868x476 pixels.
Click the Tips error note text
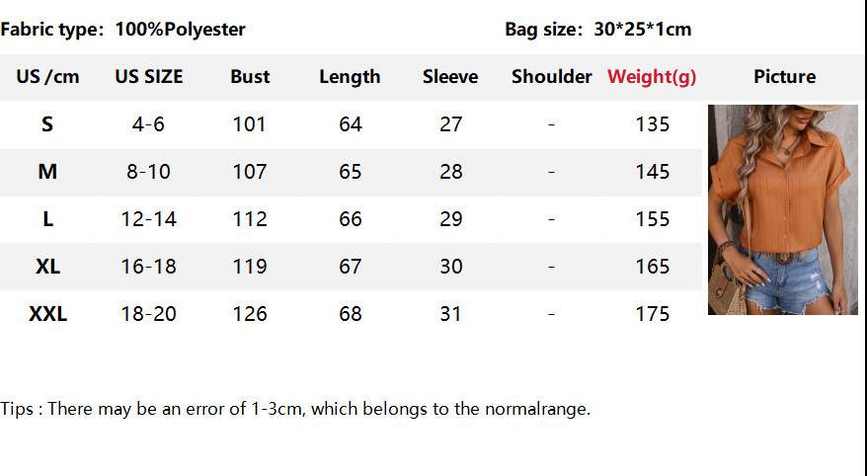295,409
